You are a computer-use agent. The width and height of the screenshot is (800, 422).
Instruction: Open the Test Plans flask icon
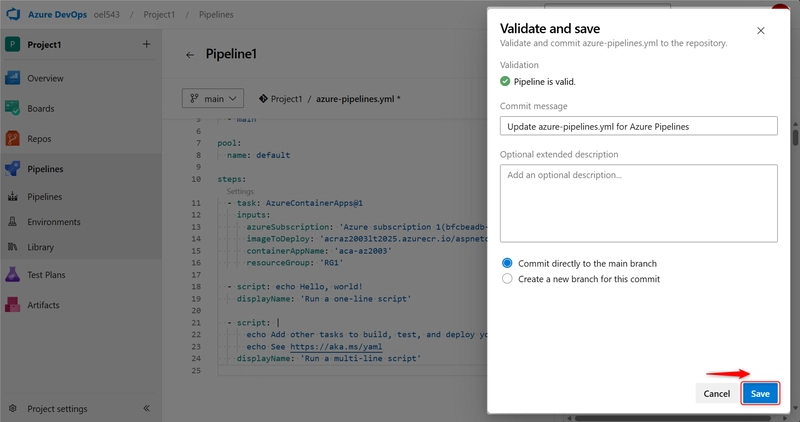[14, 274]
